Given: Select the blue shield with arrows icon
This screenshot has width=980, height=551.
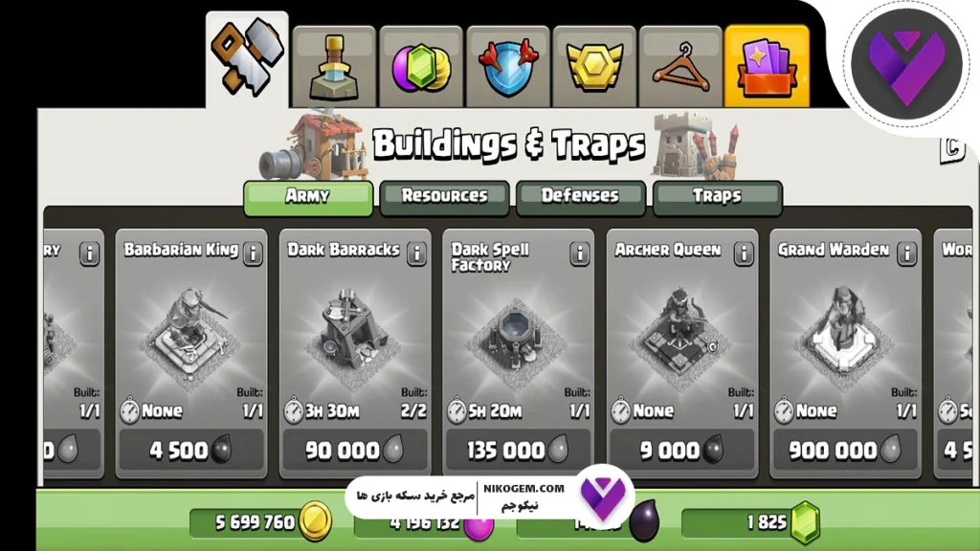Looking at the screenshot, I should (x=508, y=67).
